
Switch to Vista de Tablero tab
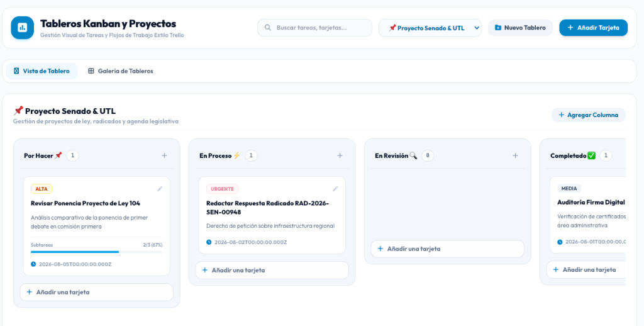[42, 70]
